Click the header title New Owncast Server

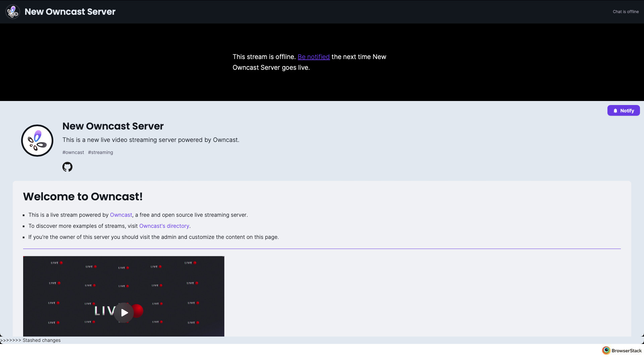coord(70,12)
